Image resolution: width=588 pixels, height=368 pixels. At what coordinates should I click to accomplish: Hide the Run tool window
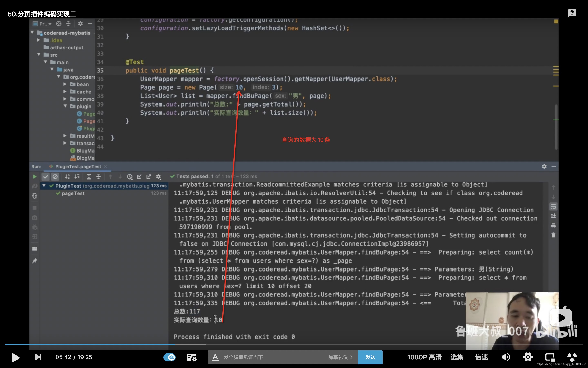[x=554, y=166]
